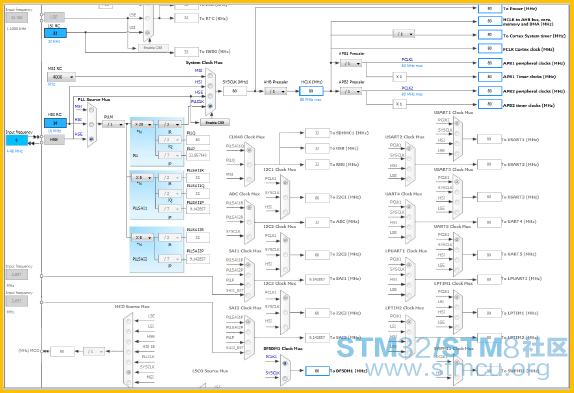The image size is (574, 393).
Task: Select PLLCLK in MCO Source Mux
Action: point(128,362)
